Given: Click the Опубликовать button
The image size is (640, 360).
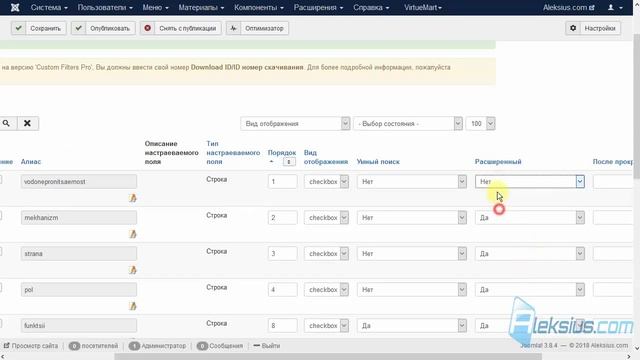Looking at the screenshot, I should (x=103, y=28).
